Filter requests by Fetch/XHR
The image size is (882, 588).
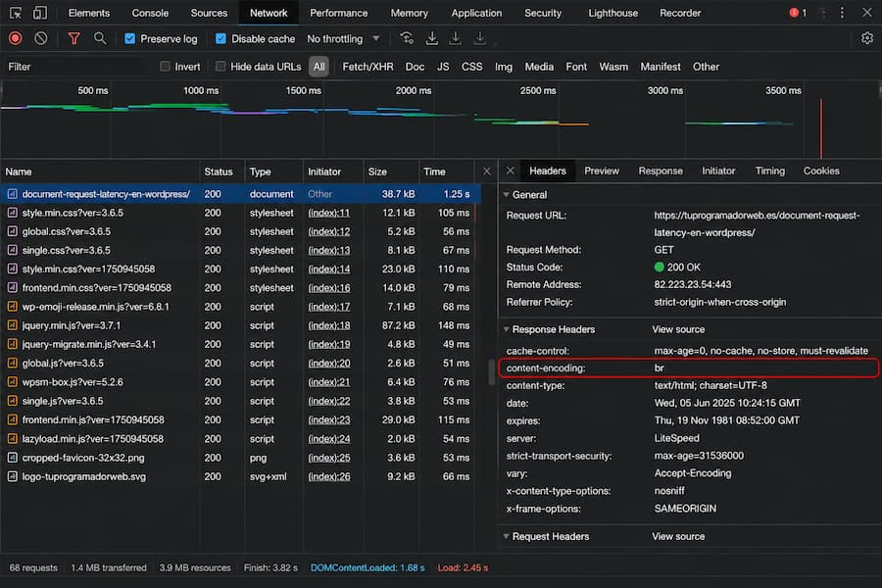click(x=367, y=67)
